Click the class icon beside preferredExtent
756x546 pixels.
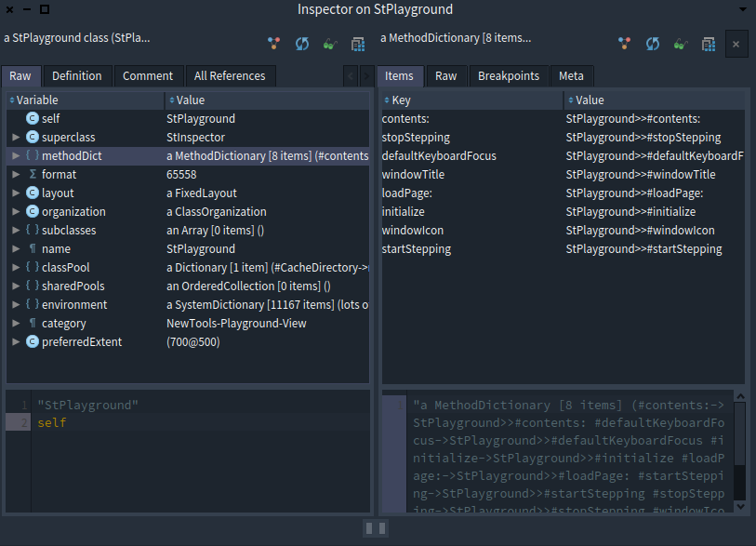click(33, 341)
